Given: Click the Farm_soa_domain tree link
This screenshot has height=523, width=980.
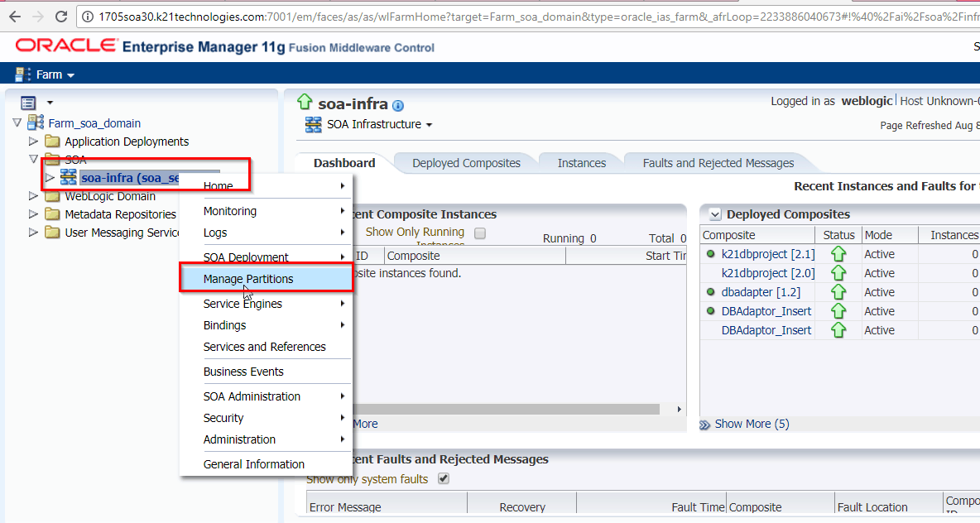Looking at the screenshot, I should pos(94,123).
